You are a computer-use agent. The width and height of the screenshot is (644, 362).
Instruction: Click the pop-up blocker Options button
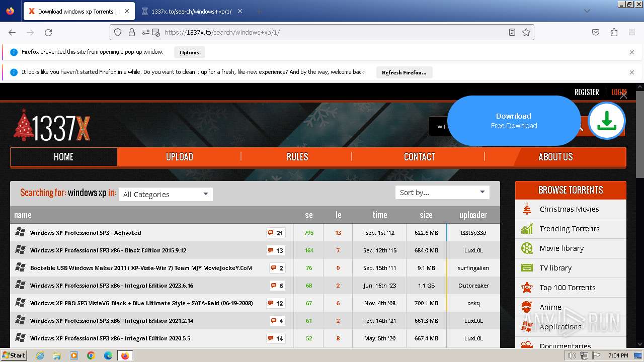189,52
